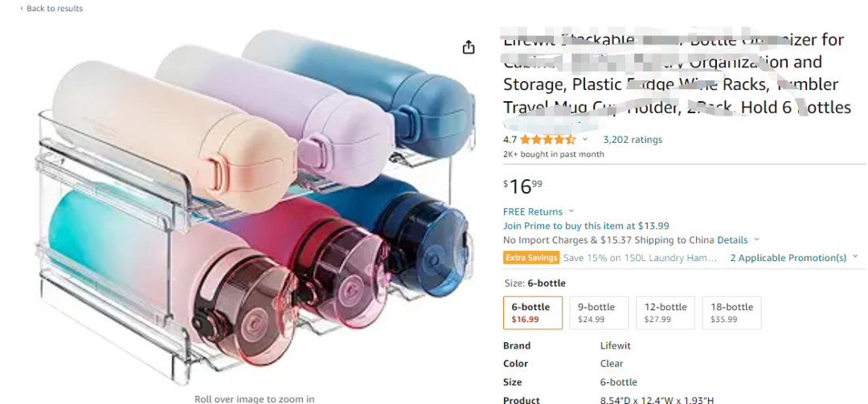Choose the 12-bottle size option
Screen dimensions: 868x404
(665, 312)
